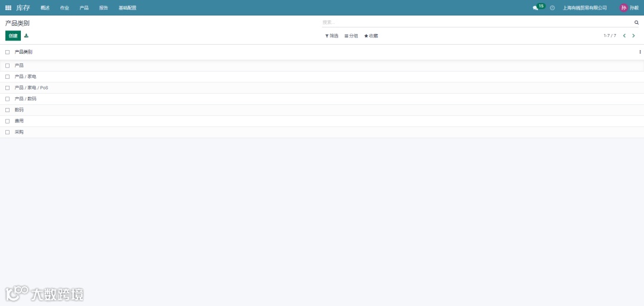This screenshot has height=306, width=644.
Task: Check the 产品 / 数码 row checkbox
Action: click(x=7, y=99)
